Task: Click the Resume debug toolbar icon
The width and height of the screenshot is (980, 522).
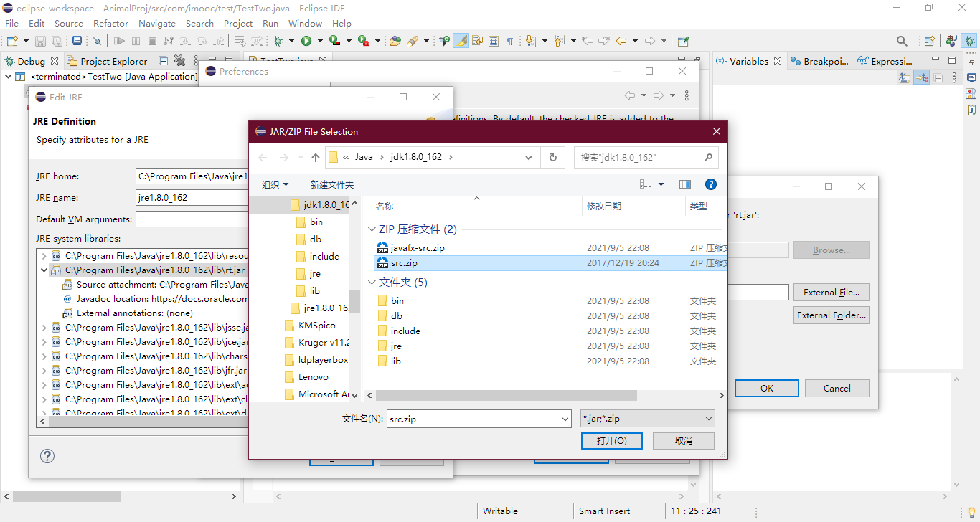Action: pos(119,42)
